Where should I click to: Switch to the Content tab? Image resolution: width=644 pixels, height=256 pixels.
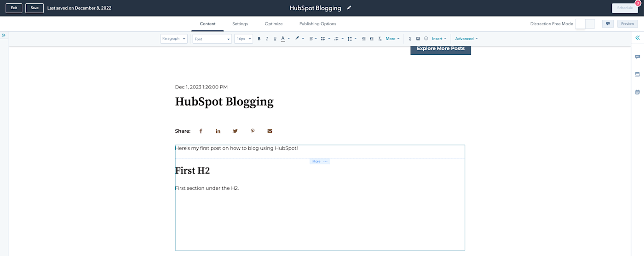click(207, 24)
